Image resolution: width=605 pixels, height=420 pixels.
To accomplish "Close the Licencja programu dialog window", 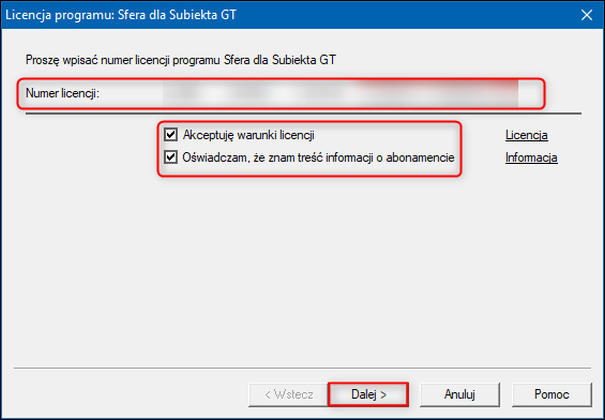I will (582, 16).
